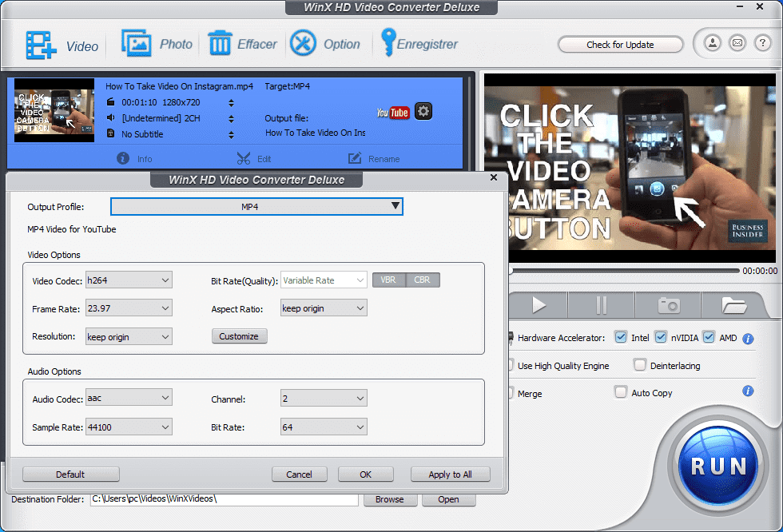783x532 pixels.
Task: Open the Audio Codec aac dropdown
Action: (x=129, y=398)
